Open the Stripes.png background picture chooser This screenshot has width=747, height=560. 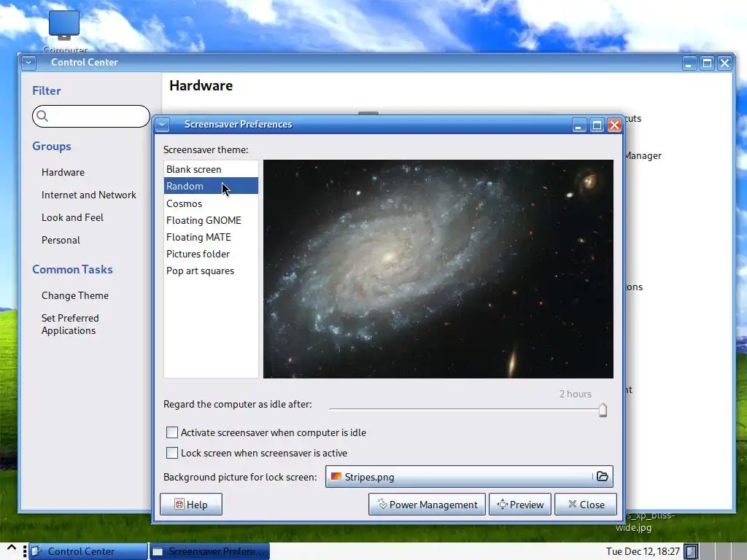click(469, 477)
